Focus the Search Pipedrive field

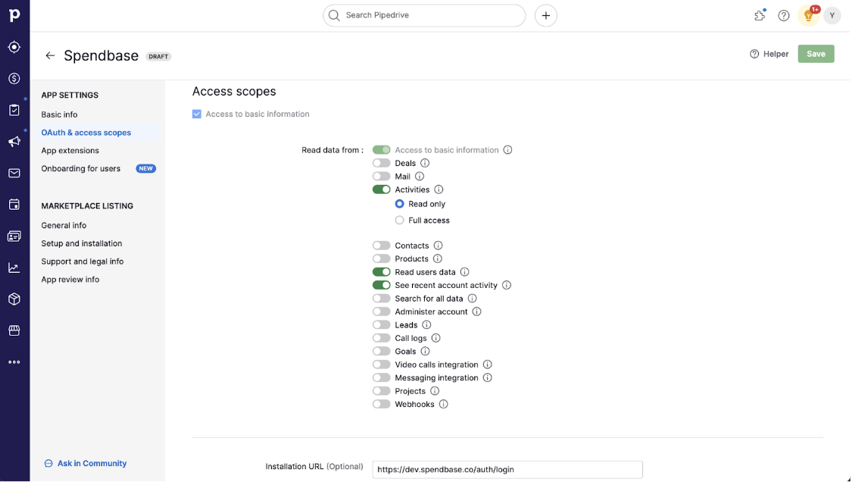pos(424,15)
